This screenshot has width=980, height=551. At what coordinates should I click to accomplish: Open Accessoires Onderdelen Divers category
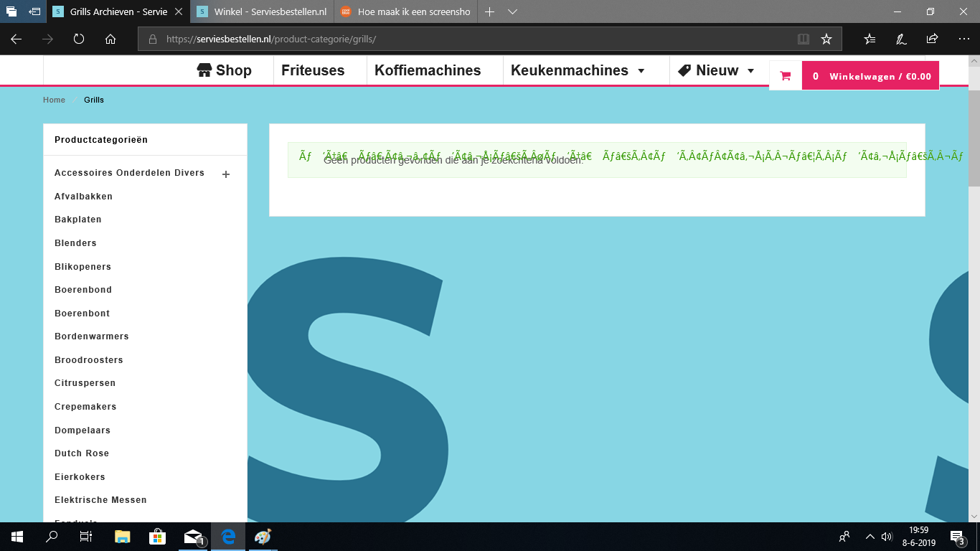point(129,173)
